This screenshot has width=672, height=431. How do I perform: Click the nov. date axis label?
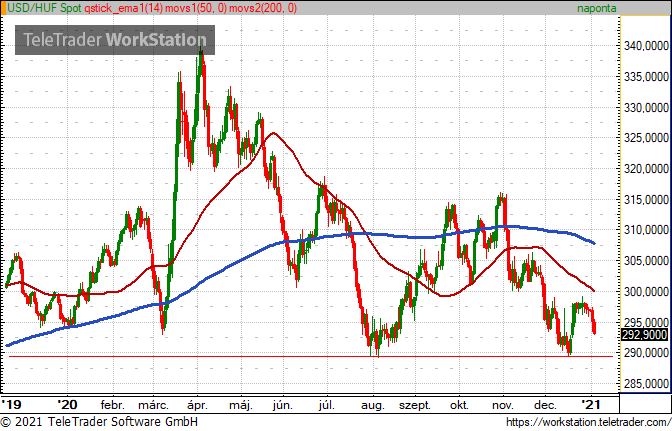point(503,405)
